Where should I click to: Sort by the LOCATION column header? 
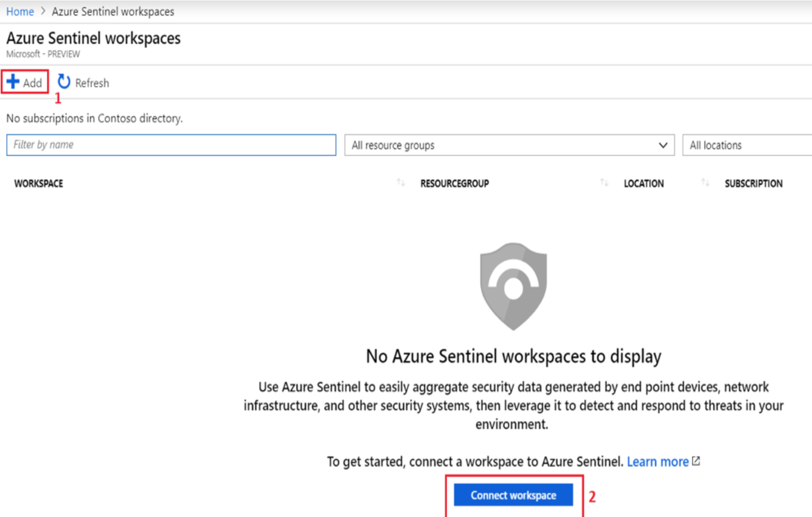643,184
